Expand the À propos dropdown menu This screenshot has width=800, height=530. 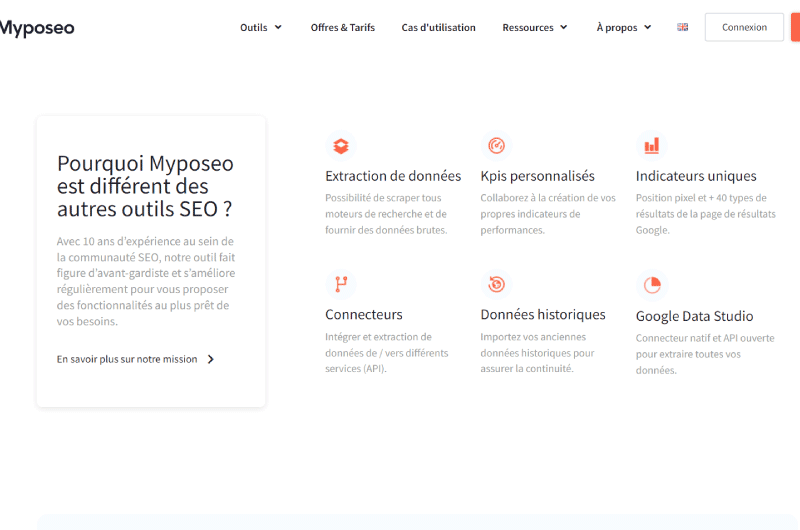[x=623, y=28]
